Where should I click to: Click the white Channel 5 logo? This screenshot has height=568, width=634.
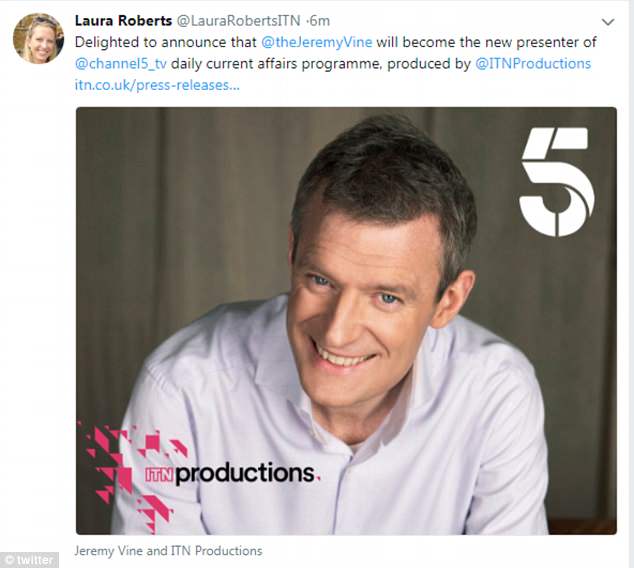[x=556, y=182]
